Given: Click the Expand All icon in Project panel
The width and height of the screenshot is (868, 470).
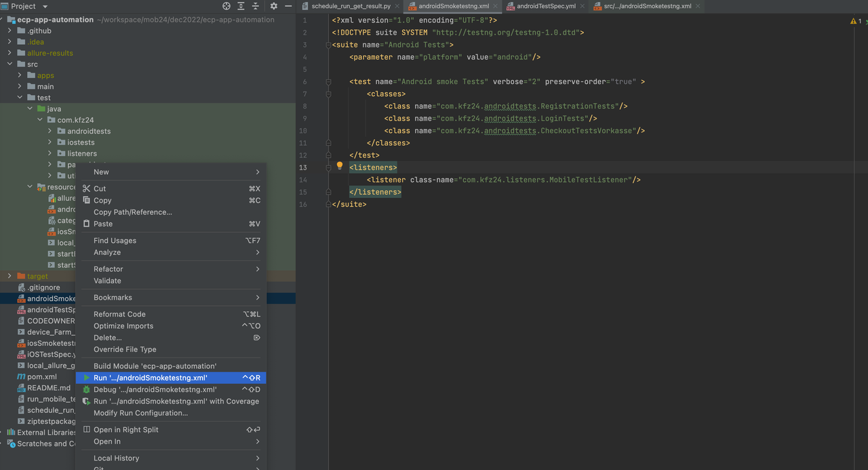Looking at the screenshot, I should pos(241,6).
